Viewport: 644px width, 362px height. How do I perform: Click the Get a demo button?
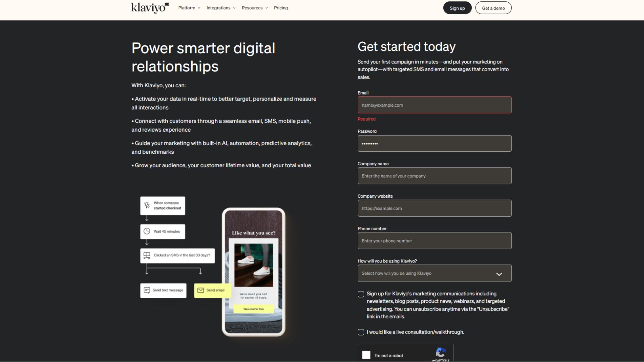pyautogui.click(x=493, y=7)
